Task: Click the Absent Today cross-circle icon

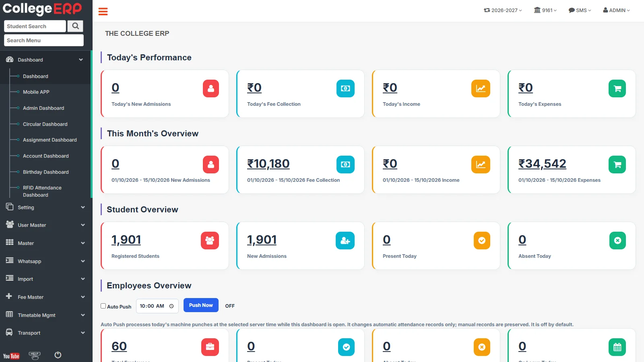Action: (x=617, y=241)
